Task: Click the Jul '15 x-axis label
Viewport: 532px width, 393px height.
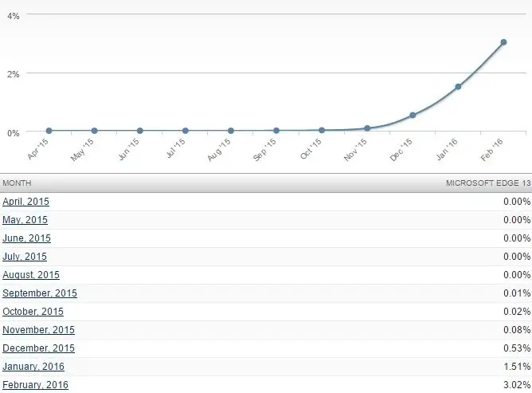Action: pyautogui.click(x=175, y=147)
